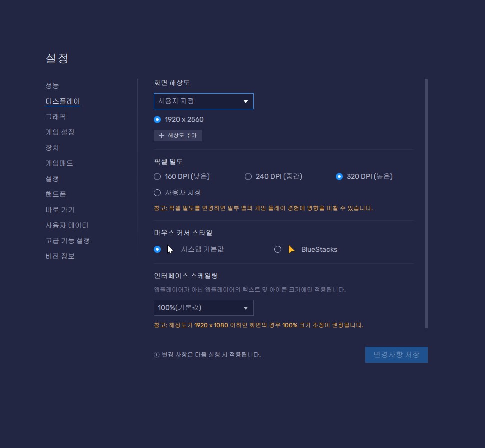This screenshot has width=485, height=448.
Task: Open the 성능 settings section
Action: coord(52,86)
